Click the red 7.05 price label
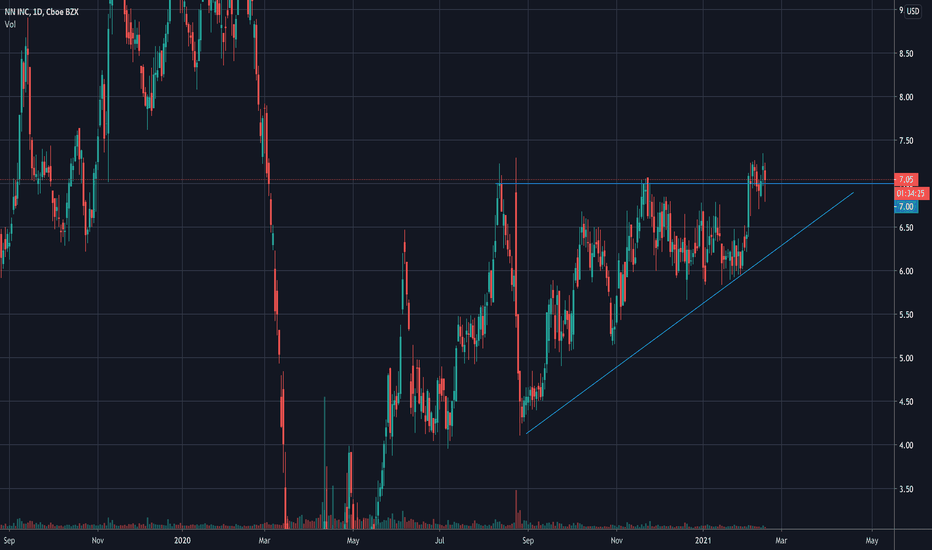 (x=906, y=179)
